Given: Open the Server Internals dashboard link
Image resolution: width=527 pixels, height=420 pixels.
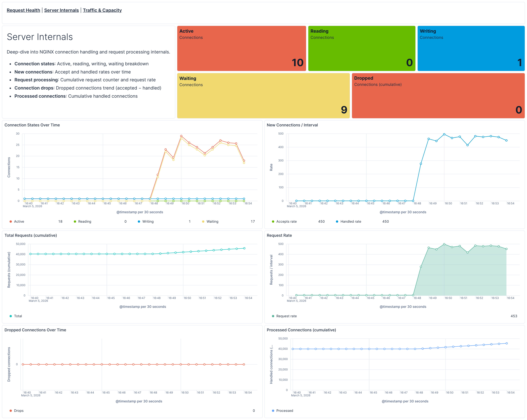Looking at the screenshot, I should point(61,10).
